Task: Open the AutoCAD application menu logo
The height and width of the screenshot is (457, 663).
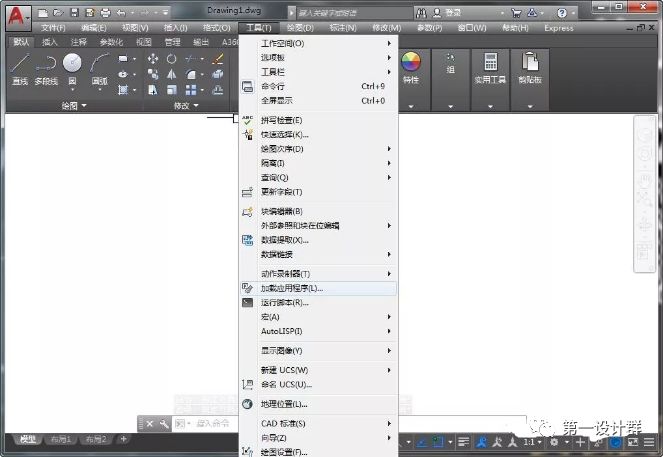Action: point(18,17)
